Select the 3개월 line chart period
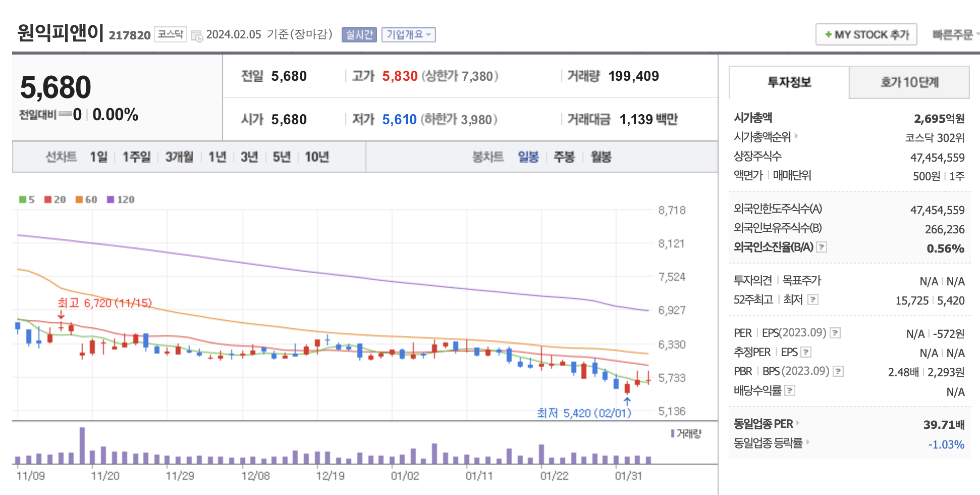Screen dimensions: 980x495 [x=179, y=157]
